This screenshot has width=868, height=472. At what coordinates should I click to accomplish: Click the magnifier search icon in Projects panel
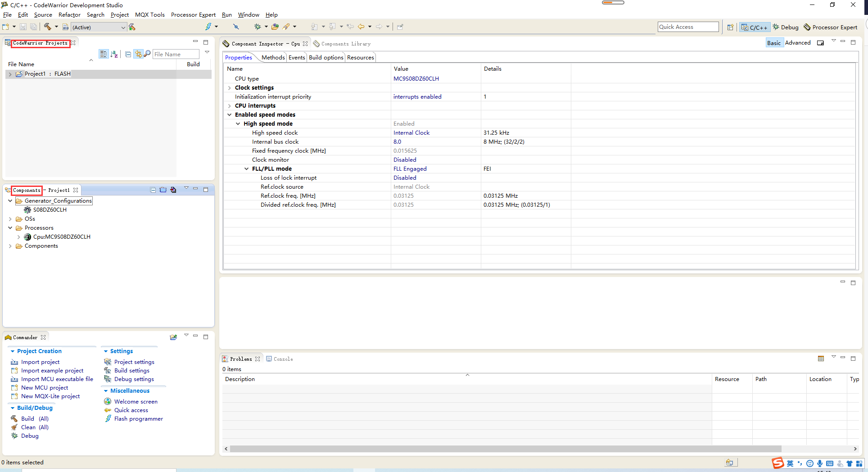point(147,54)
